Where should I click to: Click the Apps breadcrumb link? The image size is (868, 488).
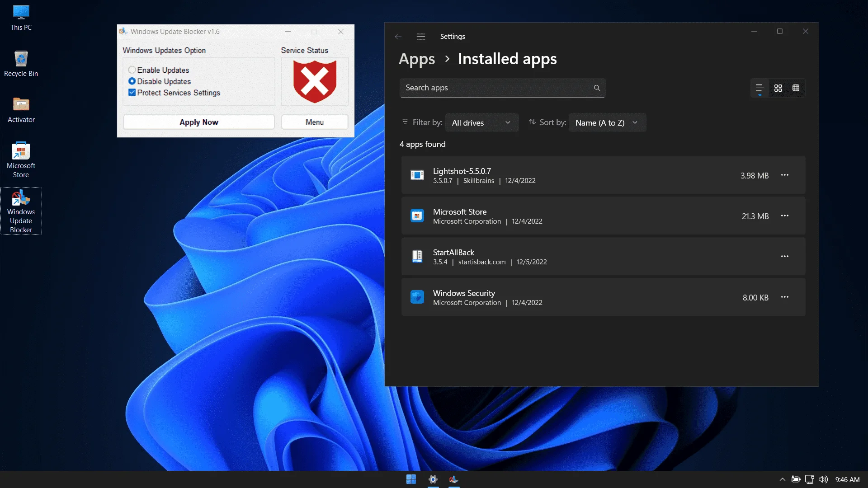click(x=417, y=59)
